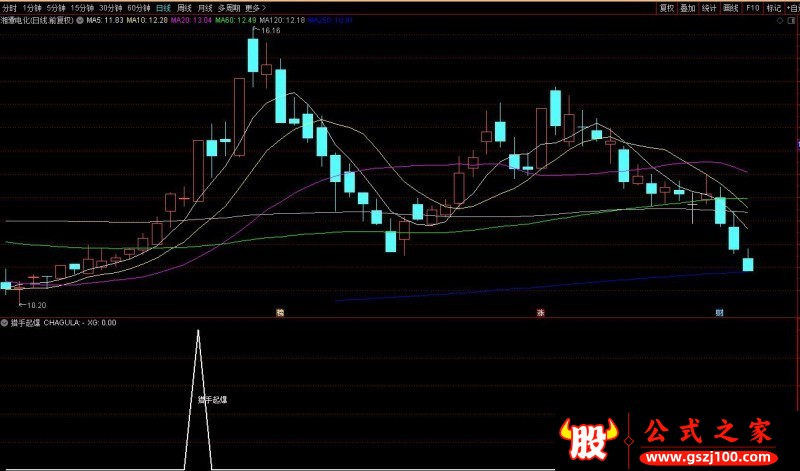Click the 16.16 high price marker

(270, 31)
